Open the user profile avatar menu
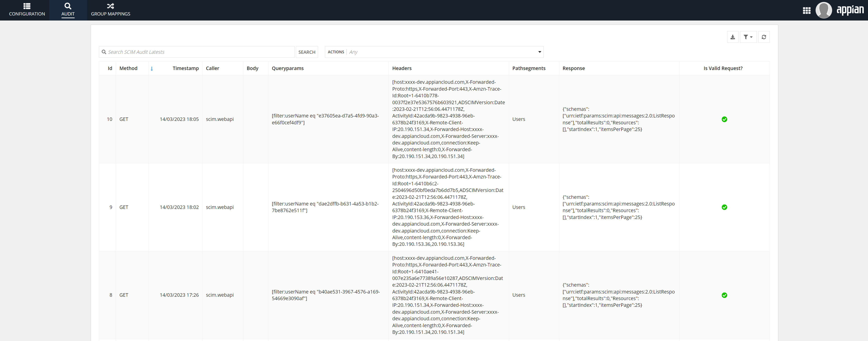The image size is (868, 341). click(823, 10)
